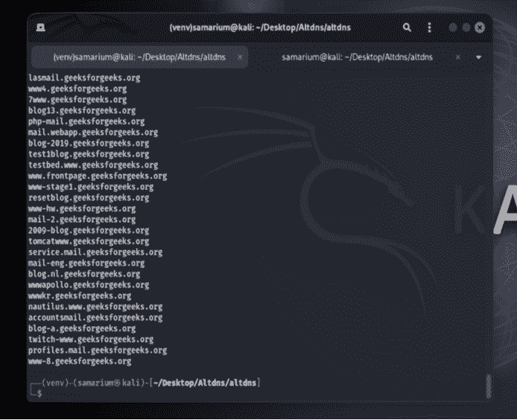Click the www-8.geeksforgeeks.org line
Image resolution: width=517 pixels, height=420 pixels.
[80, 360]
